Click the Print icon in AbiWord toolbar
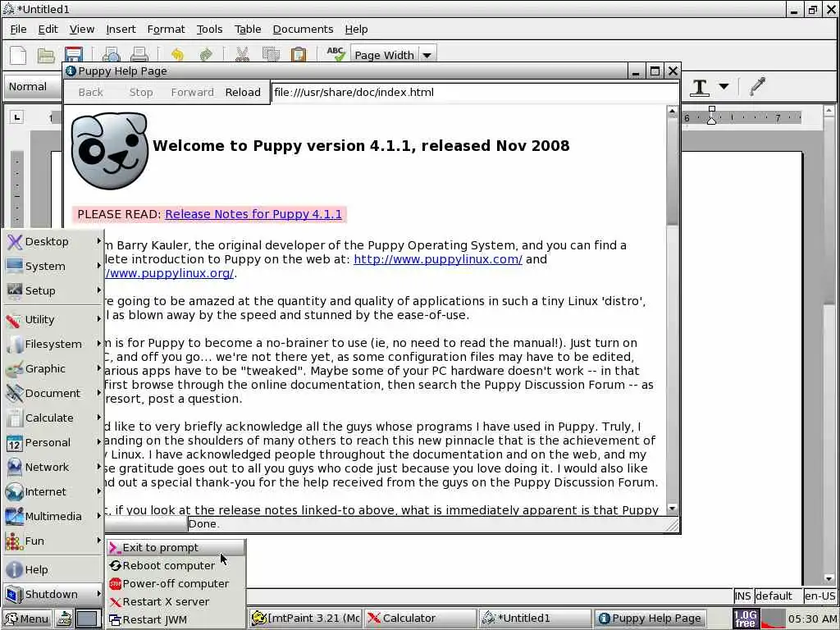 coord(139,55)
